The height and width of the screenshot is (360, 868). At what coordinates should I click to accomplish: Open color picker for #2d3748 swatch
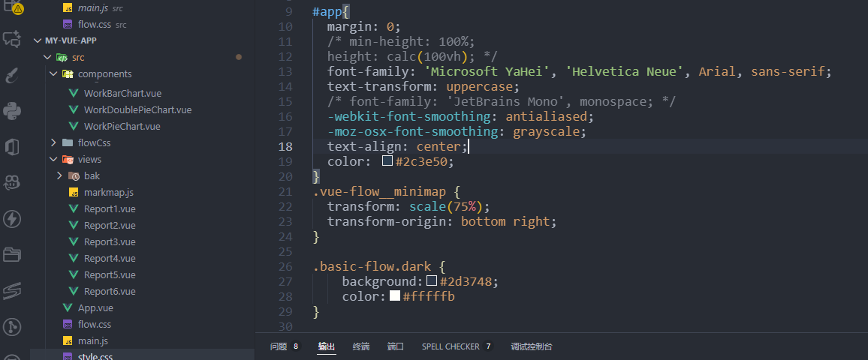[432, 281]
